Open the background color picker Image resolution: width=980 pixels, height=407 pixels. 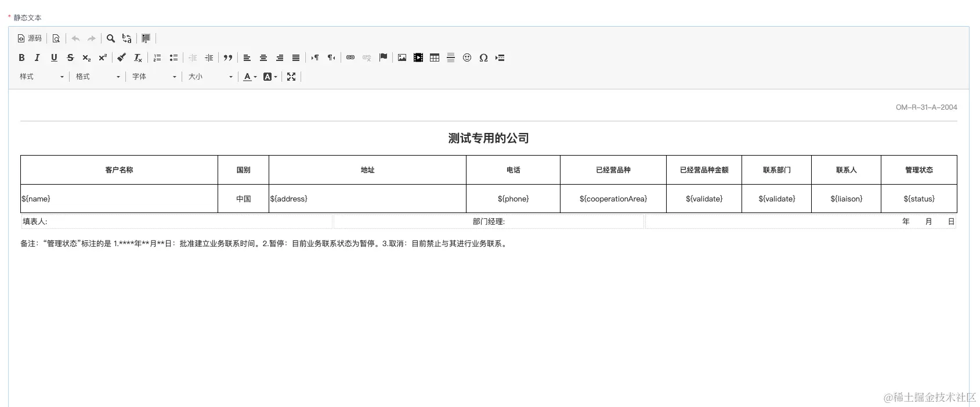pyautogui.click(x=270, y=77)
